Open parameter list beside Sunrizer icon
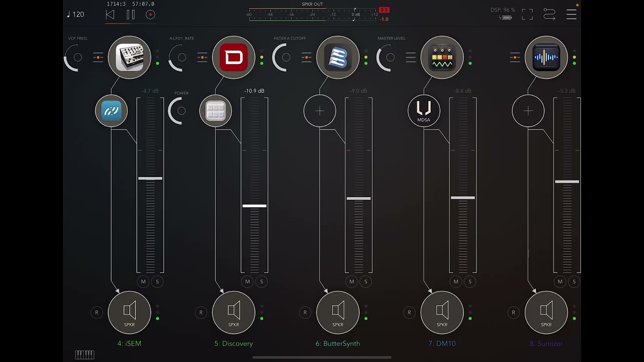The width and height of the screenshot is (644, 362). point(515,57)
